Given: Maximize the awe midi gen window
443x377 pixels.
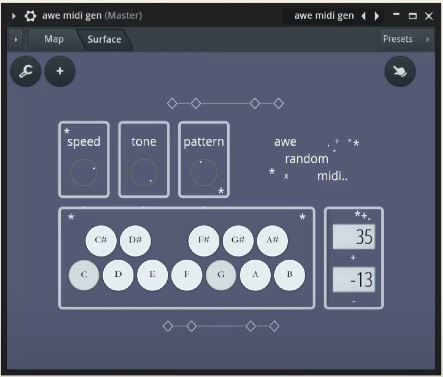Looking at the screenshot, I should point(413,16).
